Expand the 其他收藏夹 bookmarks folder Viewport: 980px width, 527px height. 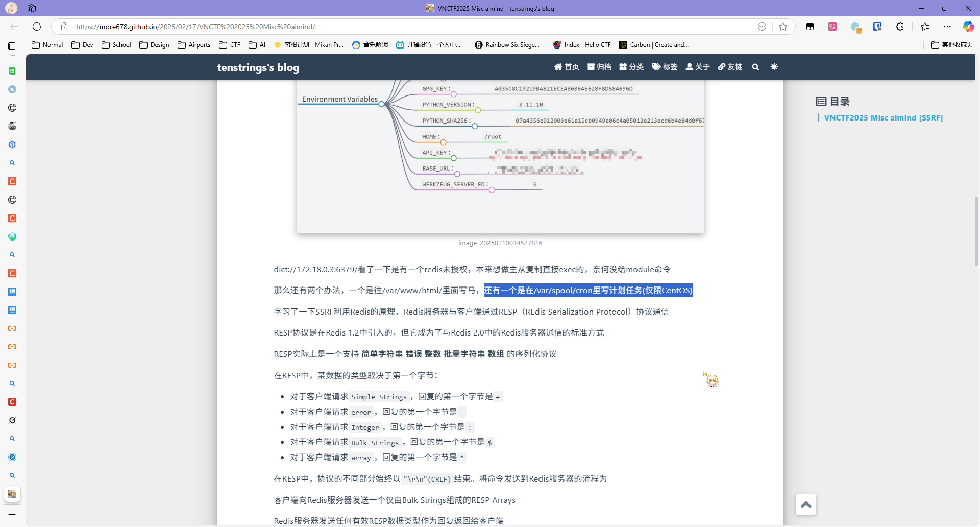(952, 45)
